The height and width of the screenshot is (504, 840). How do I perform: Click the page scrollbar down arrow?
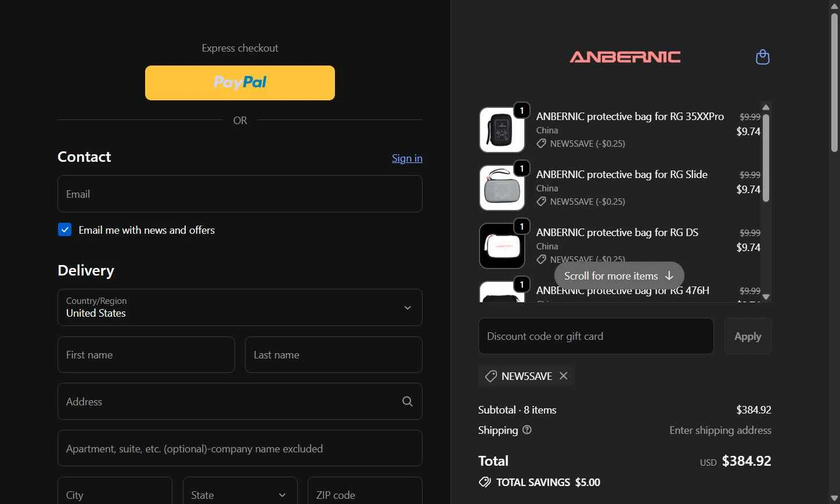(834, 498)
